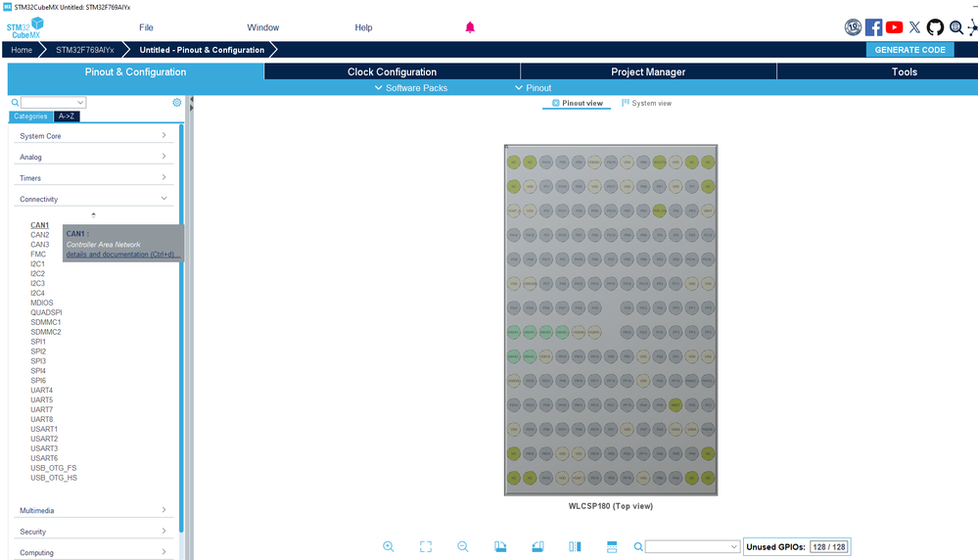Open the File menu
978x560 pixels.
[146, 27]
